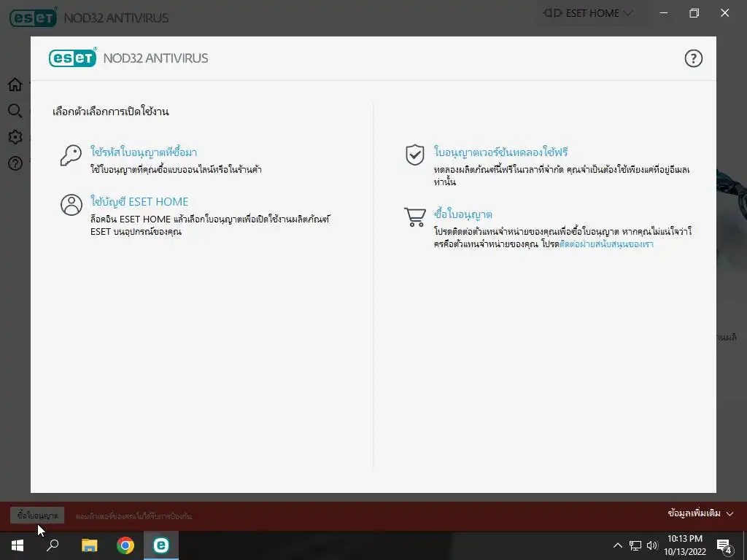
Task: Open network status tray icon
Action: (x=635, y=545)
